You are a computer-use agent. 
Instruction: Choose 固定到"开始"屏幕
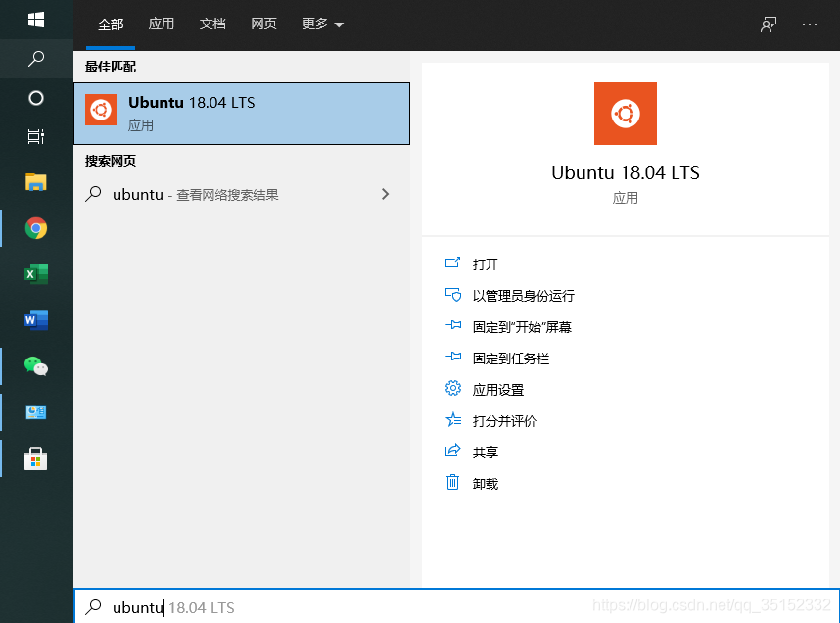[523, 327]
